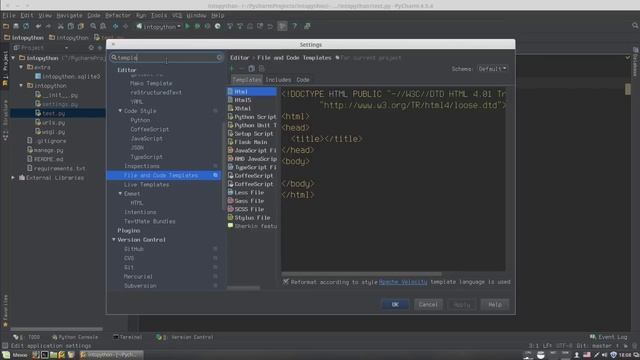Collapse the extra folder in project tree
Viewport: 640px width, 360px height.
(21, 67)
